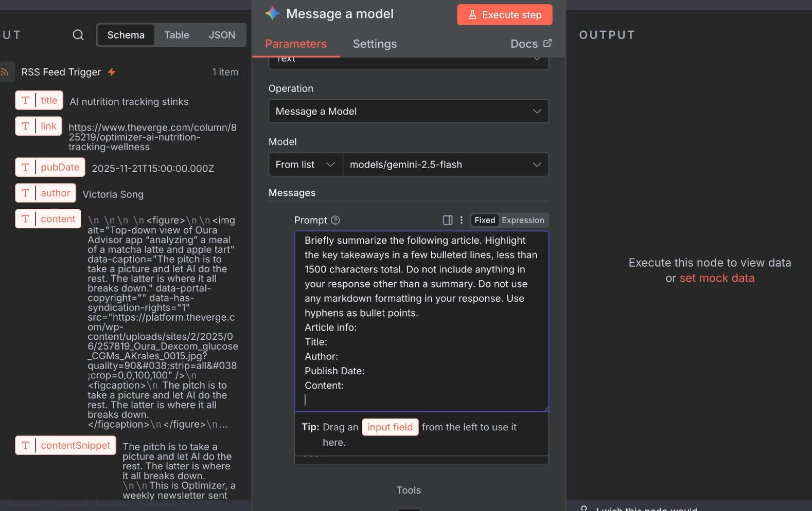Click the Tools section label

point(409,490)
